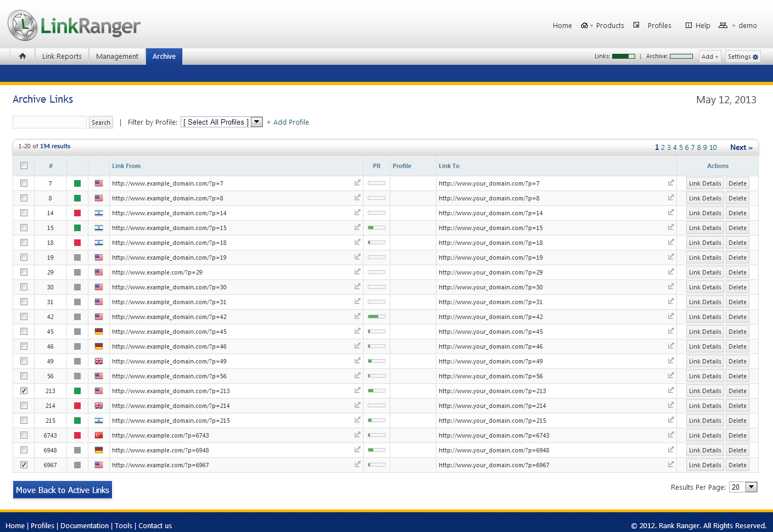Click the home icon in the navigation bar

[x=23, y=56]
